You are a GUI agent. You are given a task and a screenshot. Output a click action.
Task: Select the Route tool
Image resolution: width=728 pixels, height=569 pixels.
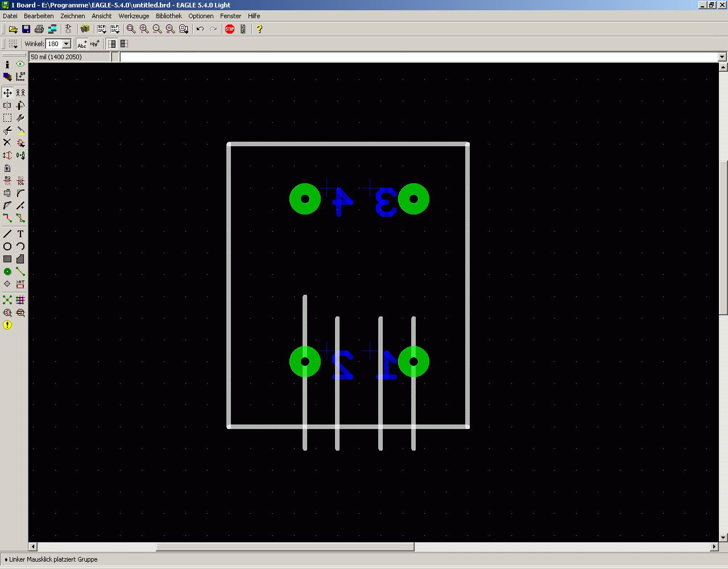click(x=7, y=218)
